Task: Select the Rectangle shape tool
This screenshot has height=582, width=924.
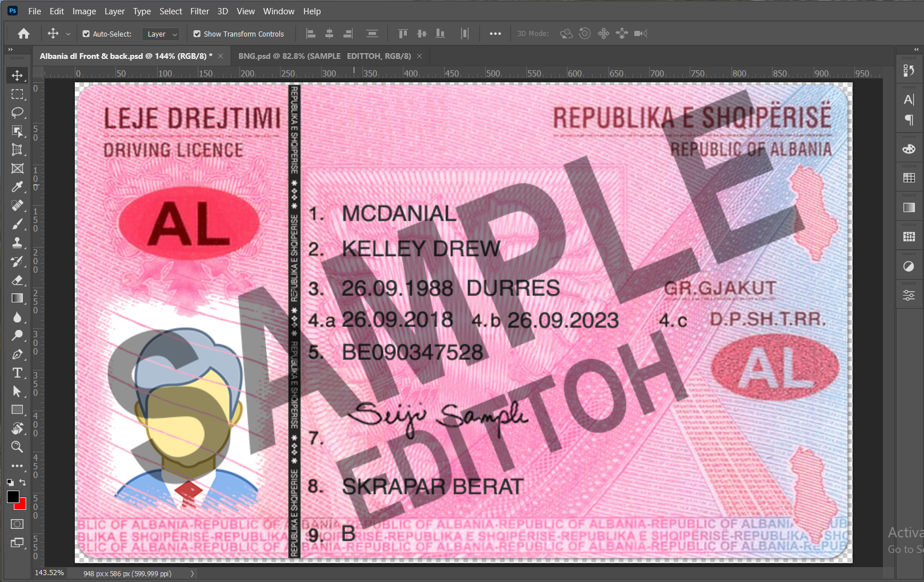Action: (x=17, y=410)
